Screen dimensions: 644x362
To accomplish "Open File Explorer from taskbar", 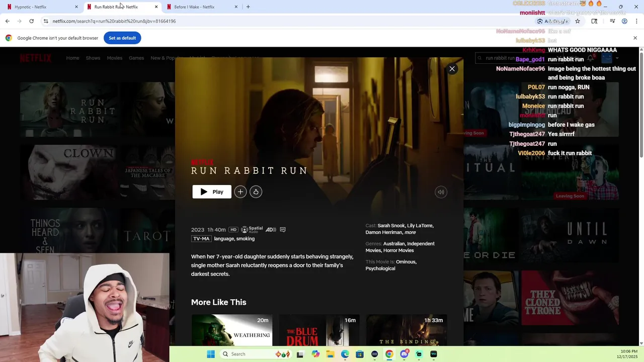I will coord(330,354).
